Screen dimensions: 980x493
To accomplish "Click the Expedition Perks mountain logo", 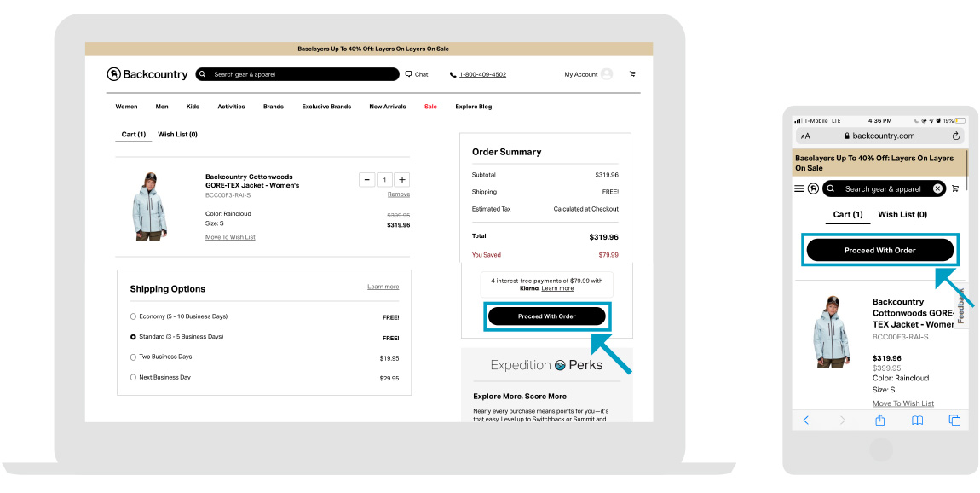I will [x=560, y=365].
